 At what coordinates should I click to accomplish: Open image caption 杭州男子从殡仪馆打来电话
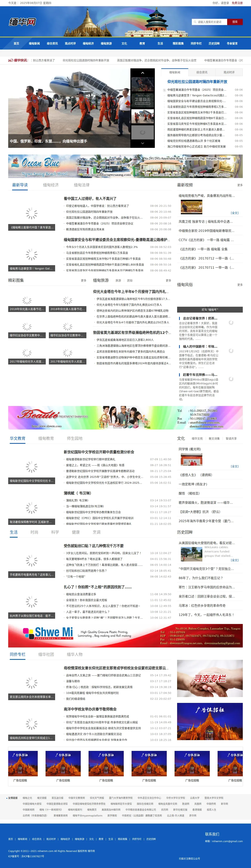coord(31,616)
